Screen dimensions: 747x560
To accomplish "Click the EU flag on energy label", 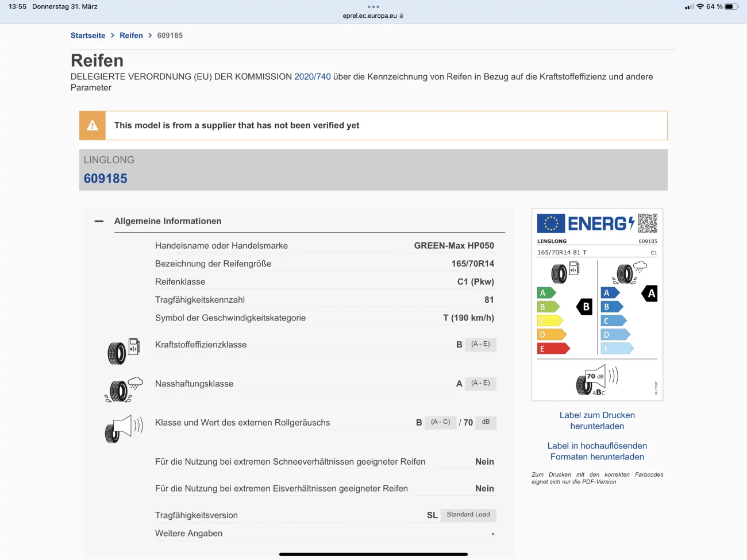I will click(x=550, y=223).
